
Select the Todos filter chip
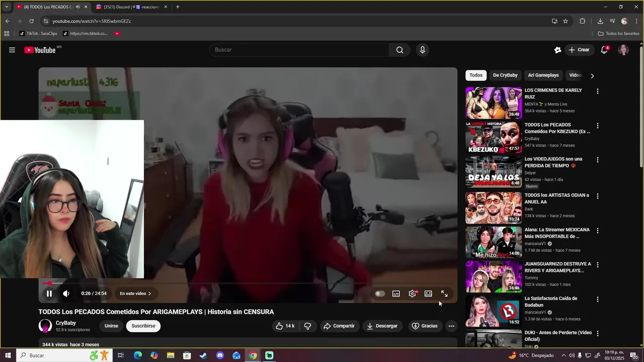point(476,75)
